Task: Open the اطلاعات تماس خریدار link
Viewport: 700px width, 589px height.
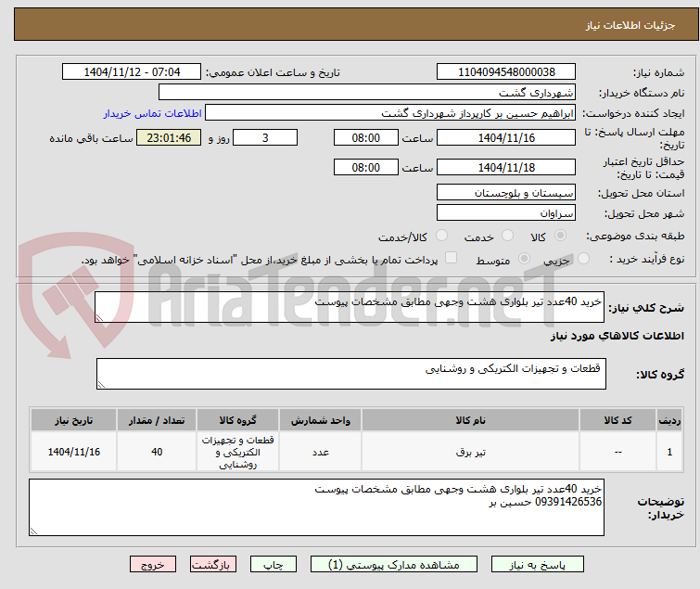Action: pos(153,113)
